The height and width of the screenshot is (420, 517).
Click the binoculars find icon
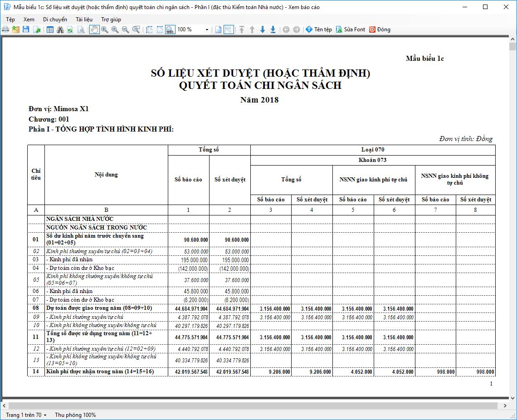pos(60,29)
